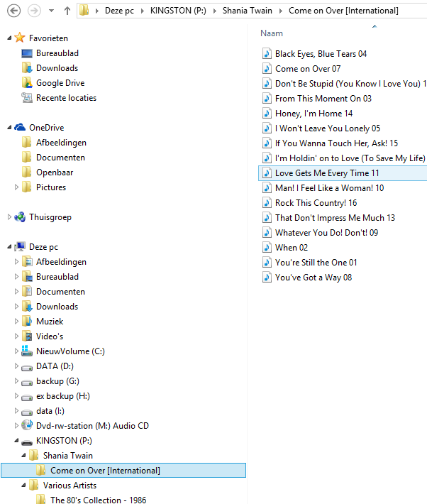Open the recent locations dropdown arrow

[51, 11]
